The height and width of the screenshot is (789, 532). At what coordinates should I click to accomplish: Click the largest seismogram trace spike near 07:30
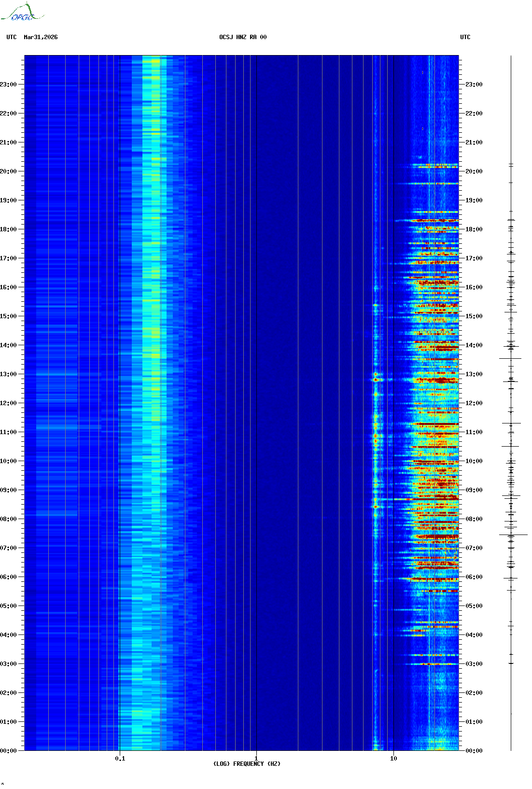point(513,535)
